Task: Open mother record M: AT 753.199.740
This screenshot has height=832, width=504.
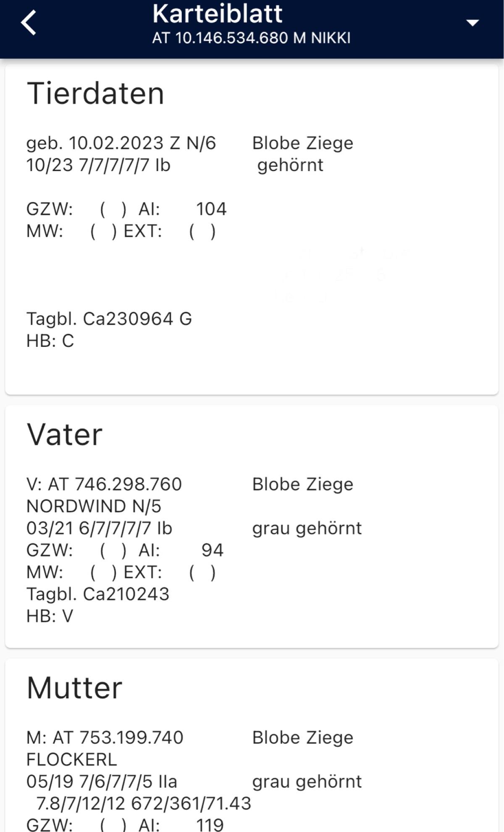Action: coord(105,738)
